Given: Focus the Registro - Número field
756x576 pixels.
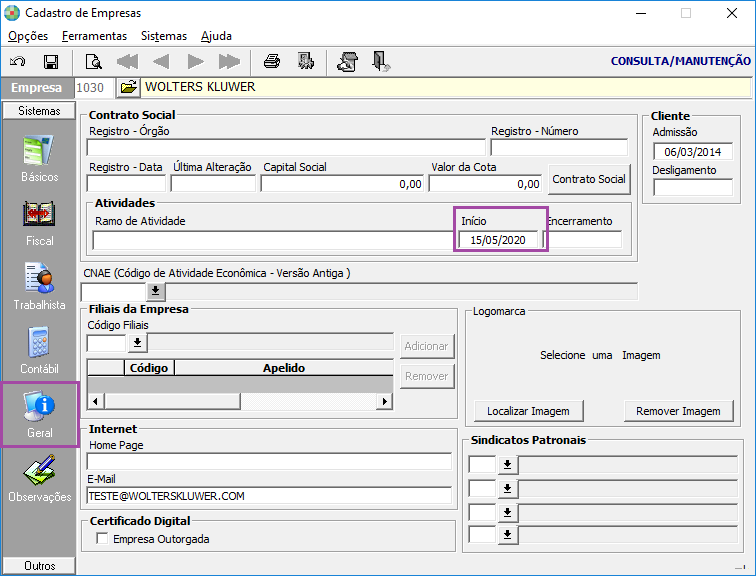Looking at the screenshot, I should point(559,147).
